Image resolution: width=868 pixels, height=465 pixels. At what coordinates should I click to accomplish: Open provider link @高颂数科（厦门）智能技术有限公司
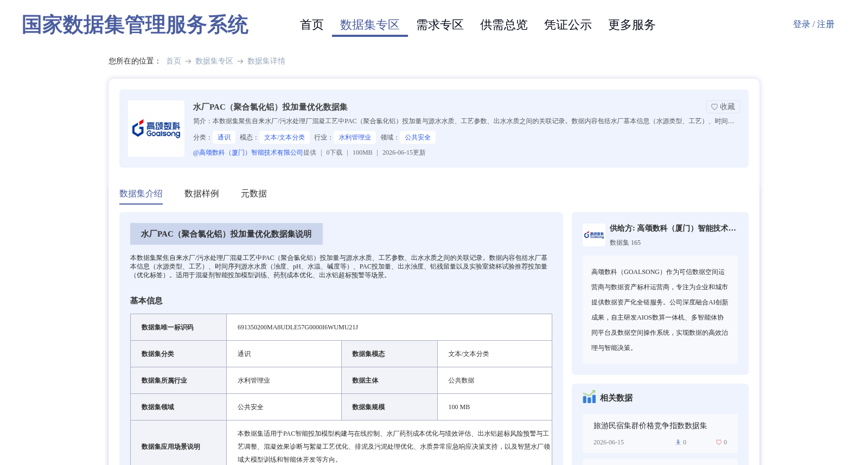[248, 153]
